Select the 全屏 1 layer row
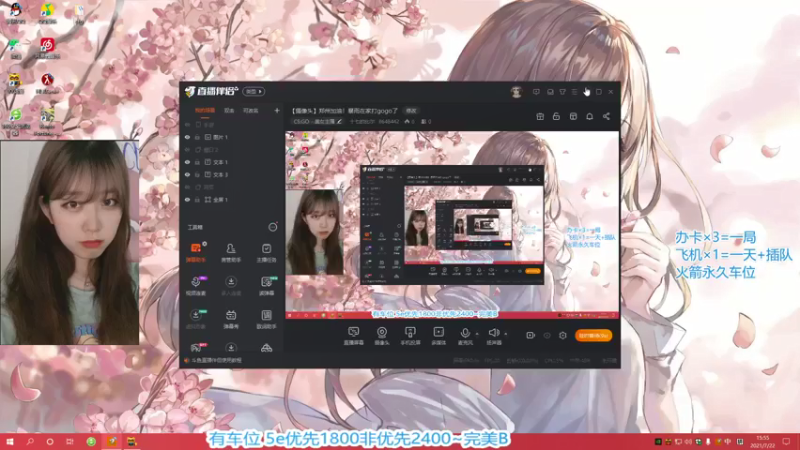Image resolution: width=800 pixels, height=450 pixels. [x=232, y=199]
